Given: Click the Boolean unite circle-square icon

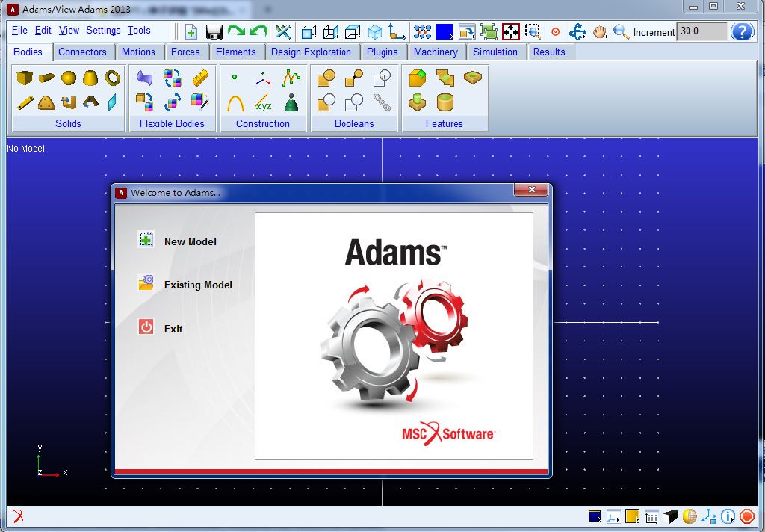Looking at the screenshot, I should coord(326,78).
